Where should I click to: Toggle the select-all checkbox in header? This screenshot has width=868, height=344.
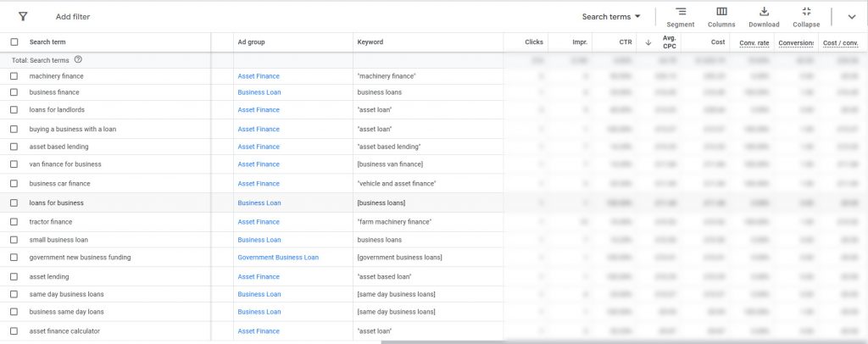14,42
